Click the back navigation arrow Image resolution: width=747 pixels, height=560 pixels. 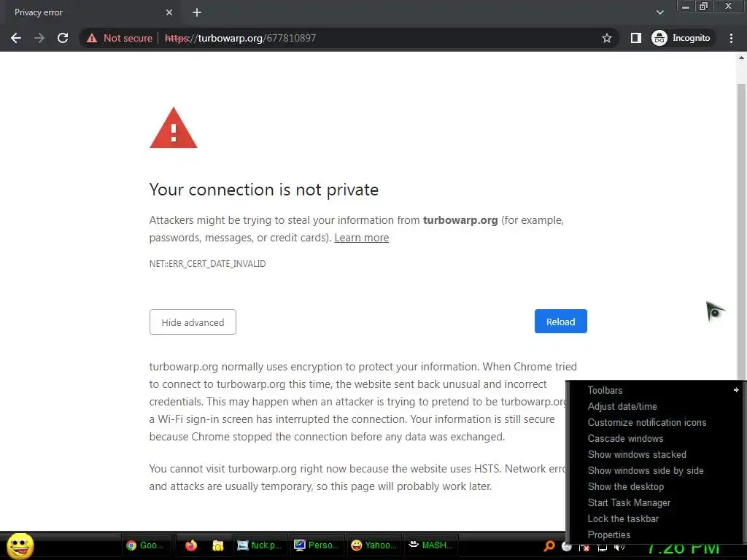pos(16,38)
